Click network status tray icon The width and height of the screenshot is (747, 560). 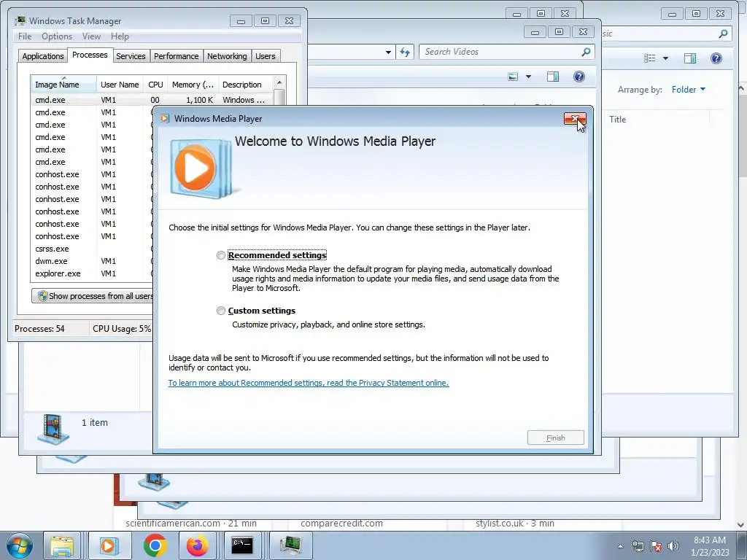coord(638,546)
